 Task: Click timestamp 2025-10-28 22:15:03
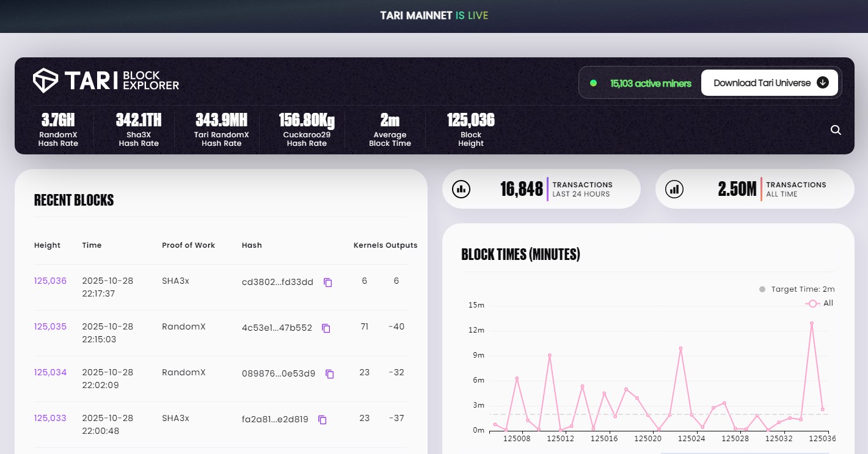pos(108,333)
